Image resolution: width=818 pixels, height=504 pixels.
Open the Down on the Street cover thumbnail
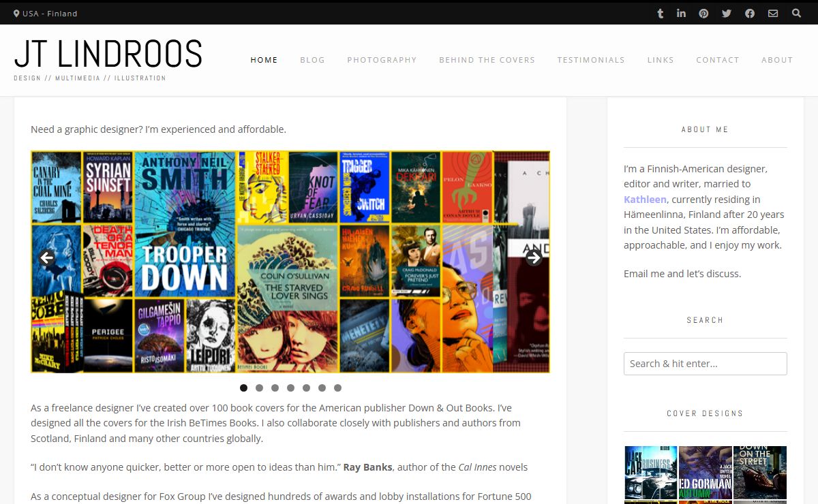(x=760, y=473)
